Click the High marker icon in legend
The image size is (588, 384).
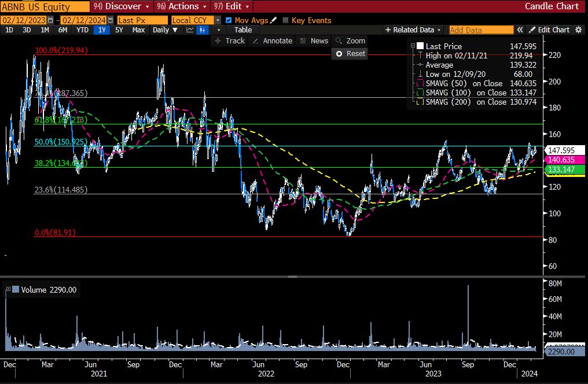point(420,56)
